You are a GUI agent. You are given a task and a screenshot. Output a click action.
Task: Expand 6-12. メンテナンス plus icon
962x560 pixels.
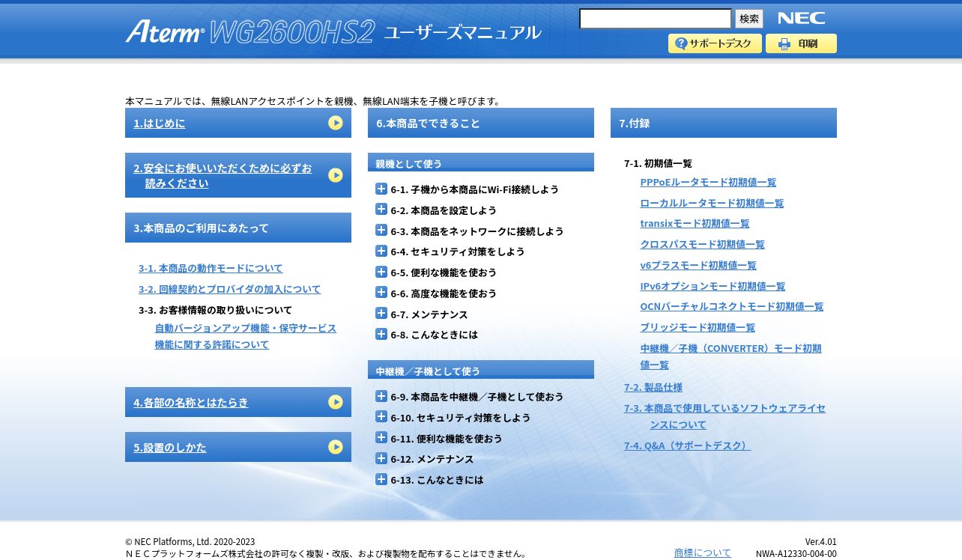381,458
